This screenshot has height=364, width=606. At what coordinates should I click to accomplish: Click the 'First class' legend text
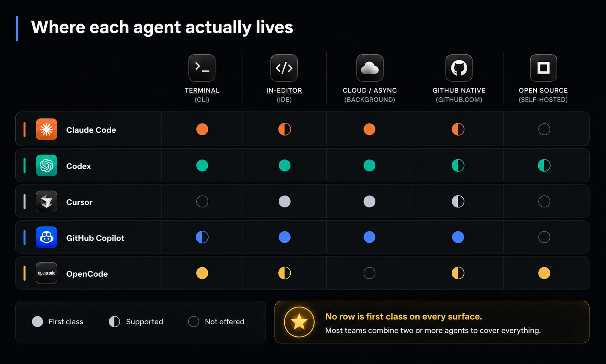[x=66, y=322]
